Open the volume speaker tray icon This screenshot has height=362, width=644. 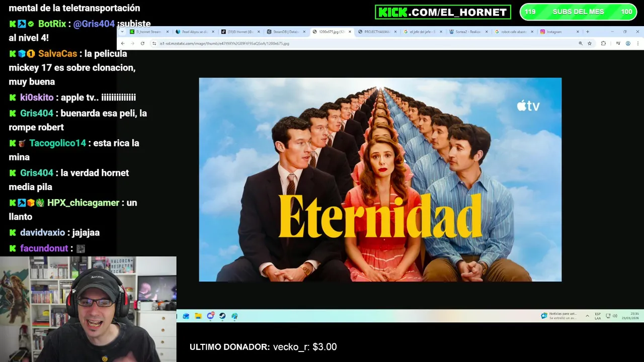(x=615, y=316)
